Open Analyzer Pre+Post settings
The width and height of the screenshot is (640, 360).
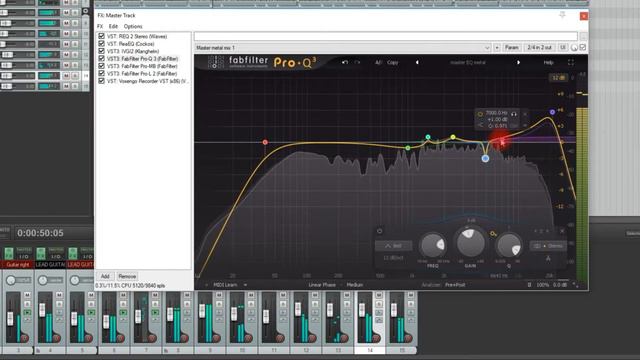(455, 285)
